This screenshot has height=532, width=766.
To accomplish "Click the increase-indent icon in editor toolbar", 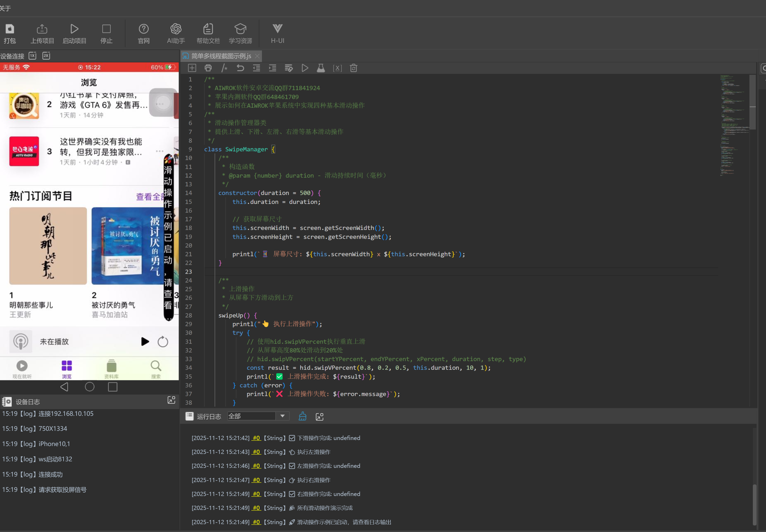I will 272,68.
